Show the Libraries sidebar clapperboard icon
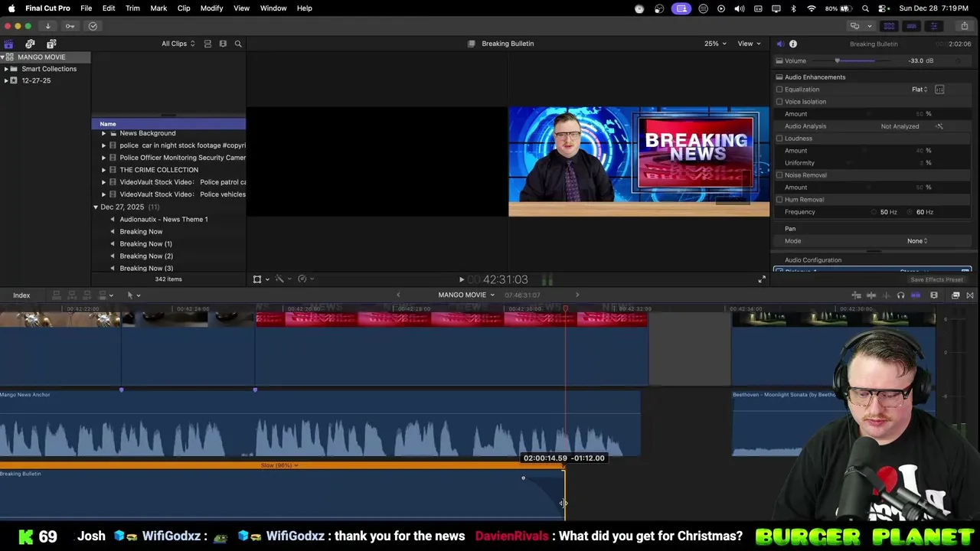The image size is (980, 551). [8, 44]
